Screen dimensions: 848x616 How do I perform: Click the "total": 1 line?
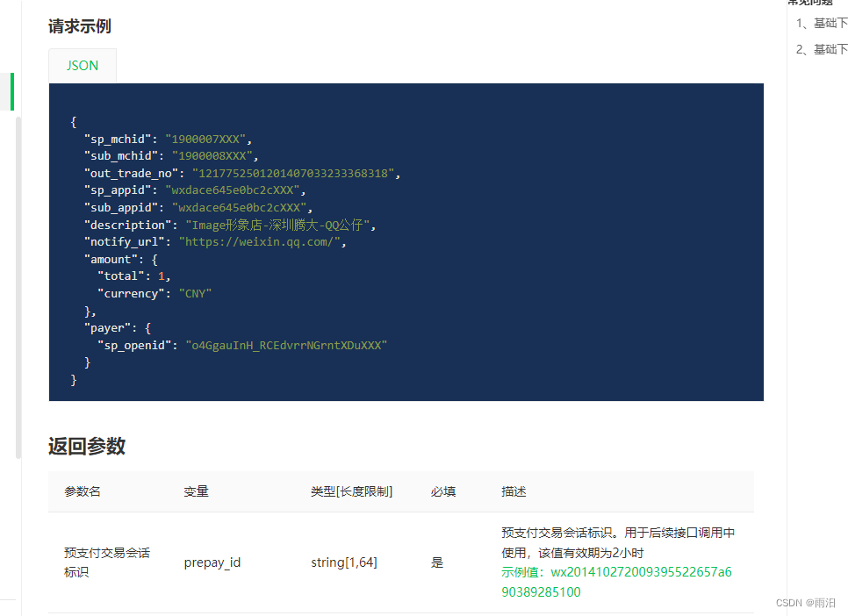[x=134, y=276]
